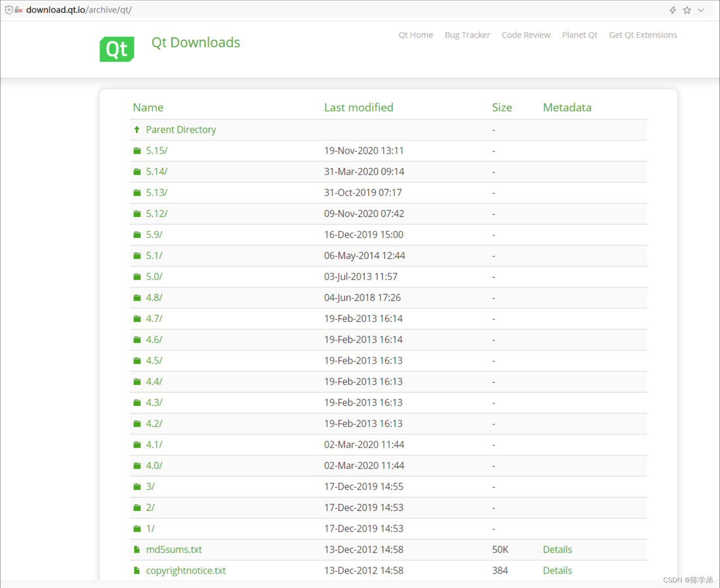
Task: Click the folder icon for 4.3/
Action: [x=137, y=402]
